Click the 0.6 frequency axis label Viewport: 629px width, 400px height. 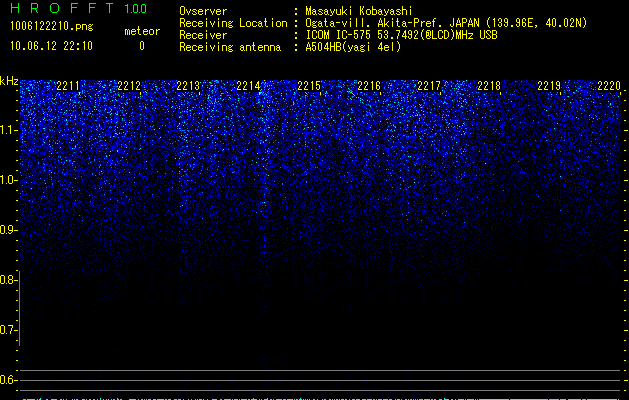tap(8, 380)
